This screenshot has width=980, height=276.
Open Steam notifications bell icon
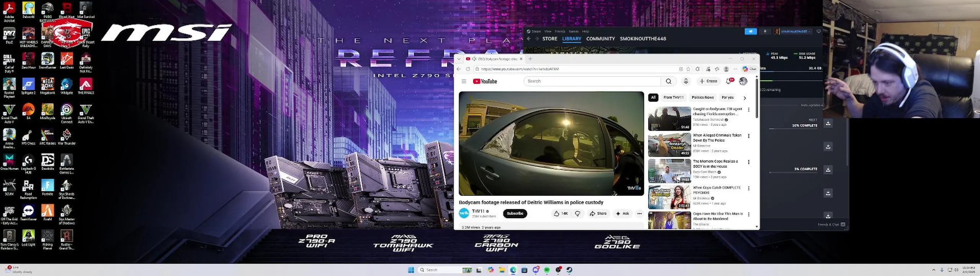[x=765, y=31]
